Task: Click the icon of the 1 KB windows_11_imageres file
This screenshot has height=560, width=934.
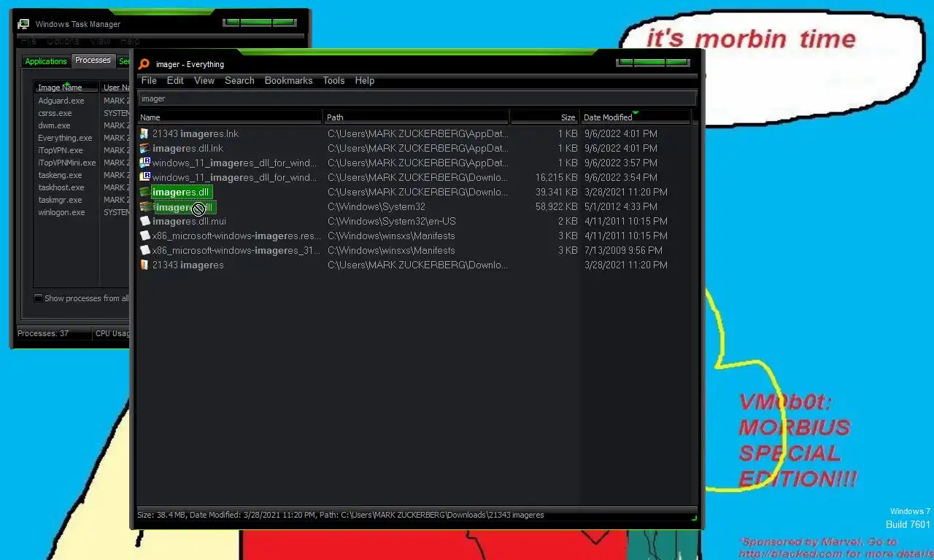Action: click(145, 163)
